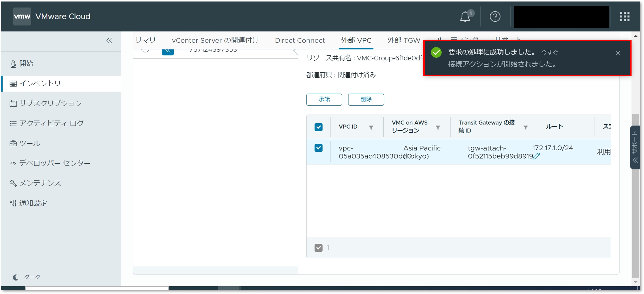The image size is (644, 294).
Task: Open the VMC on AWS リージョン column filter
Action: (x=438, y=127)
